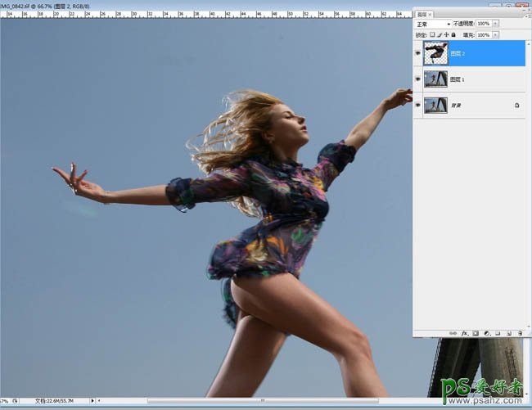The width and height of the screenshot is (532, 410).
Task: Select the 图层 panel tab
Action: (x=422, y=14)
